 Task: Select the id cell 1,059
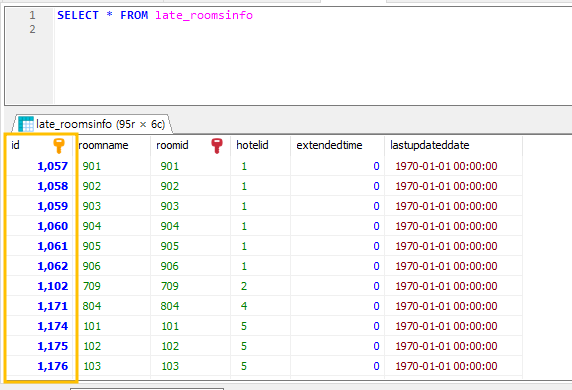(x=40, y=206)
